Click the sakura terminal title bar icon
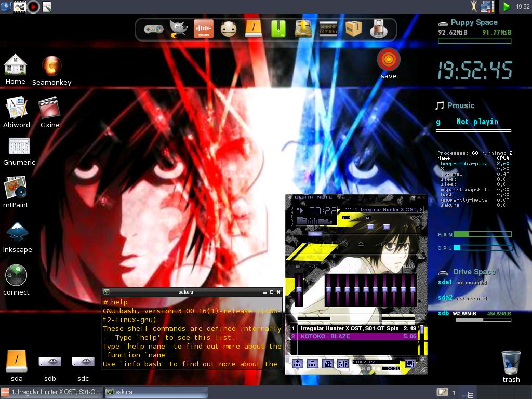The image size is (532, 399). 107,292
